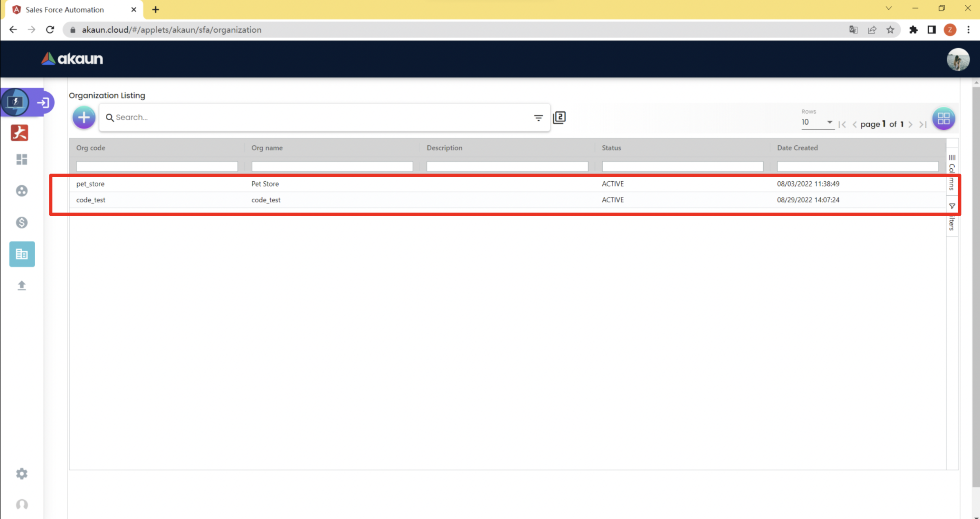This screenshot has height=519, width=980.
Task: Click the blue plus add organization button
Action: [84, 117]
